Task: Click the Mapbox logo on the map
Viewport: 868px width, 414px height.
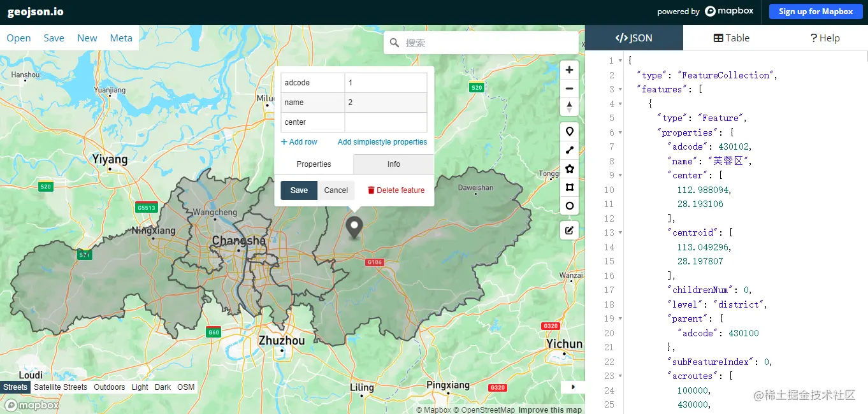Action: tap(33, 405)
